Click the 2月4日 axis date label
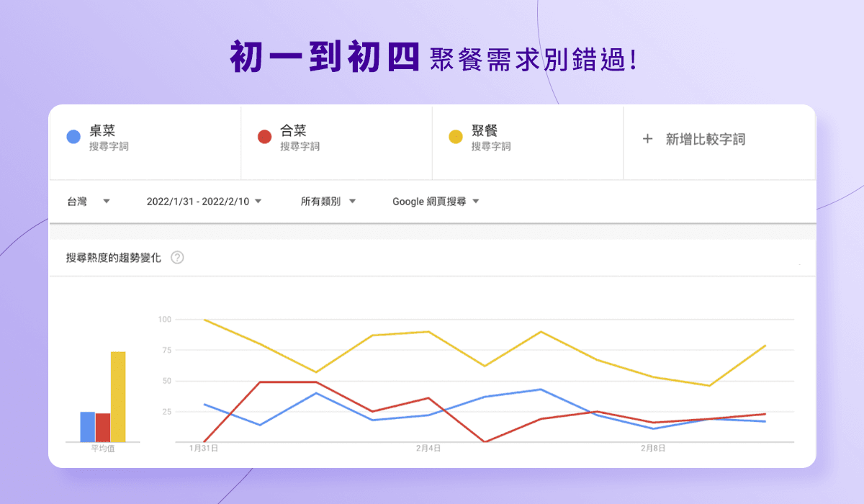The image size is (864, 504). pyautogui.click(x=428, y=448)
